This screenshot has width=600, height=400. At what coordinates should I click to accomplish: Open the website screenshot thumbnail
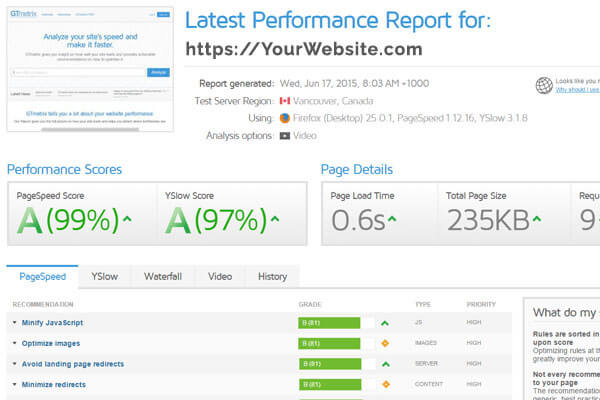coord(90,69)
